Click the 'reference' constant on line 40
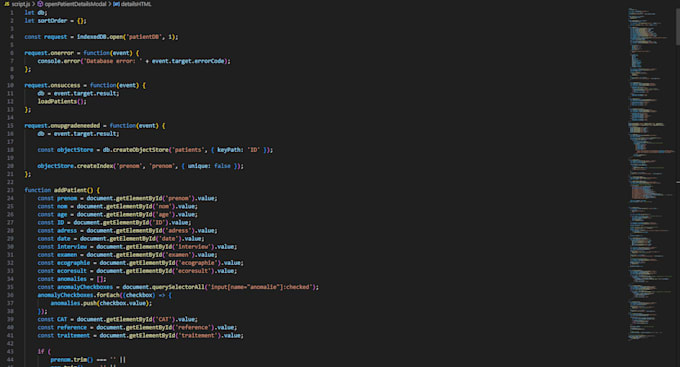 (x=72, y=328)
